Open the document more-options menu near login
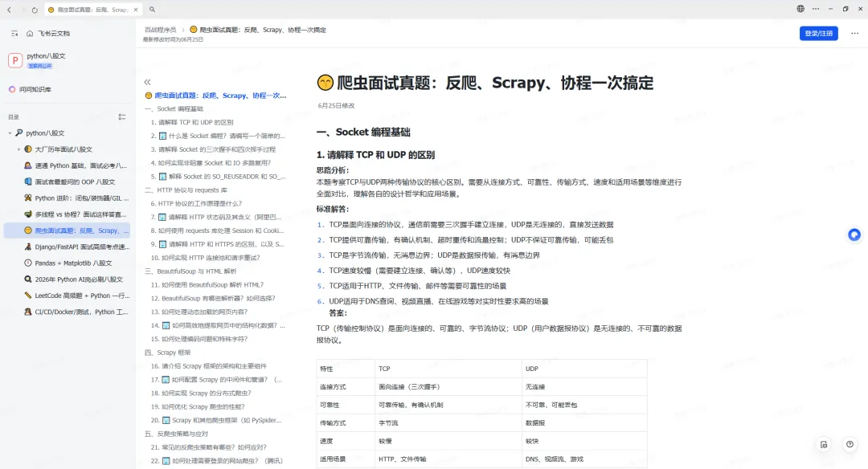The width and height of the screenshot is (868, 469). point(854,34)
